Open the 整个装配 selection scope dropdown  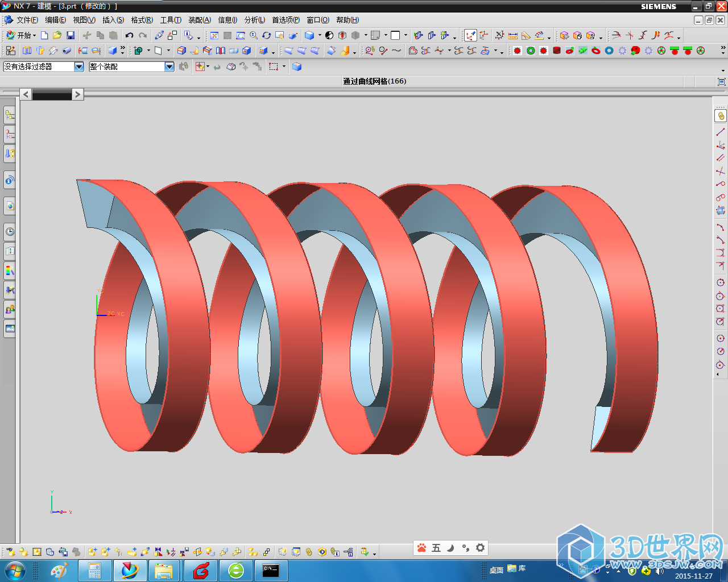pyautogui.click(x=169, y=66)
